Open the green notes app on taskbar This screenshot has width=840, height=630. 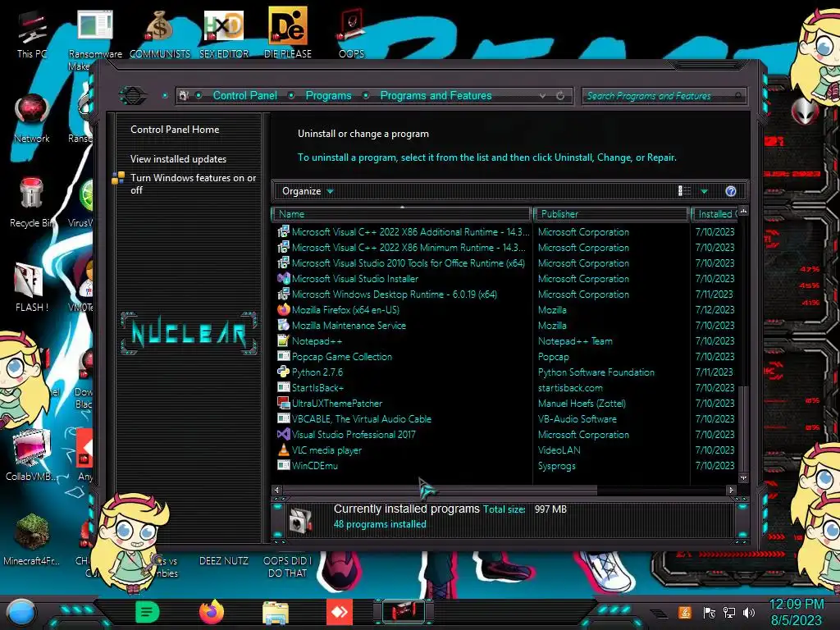[x=147, y=612]
